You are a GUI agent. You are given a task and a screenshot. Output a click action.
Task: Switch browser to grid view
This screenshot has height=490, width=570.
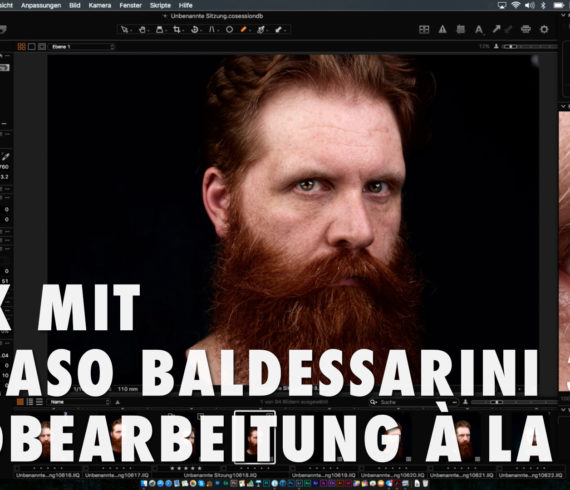pyautogui.click(x=20, y=402)
